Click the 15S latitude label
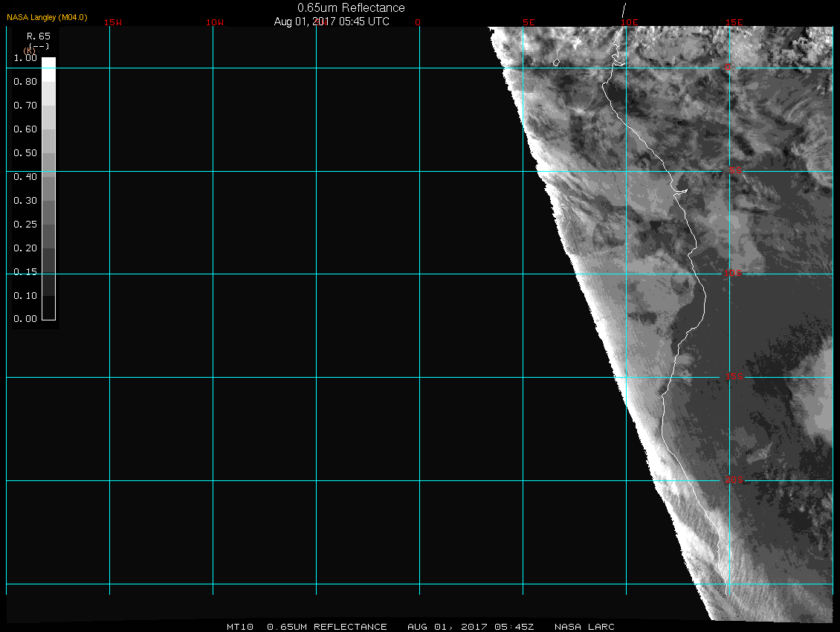This screenshot has height=632, width=840. 734,378
